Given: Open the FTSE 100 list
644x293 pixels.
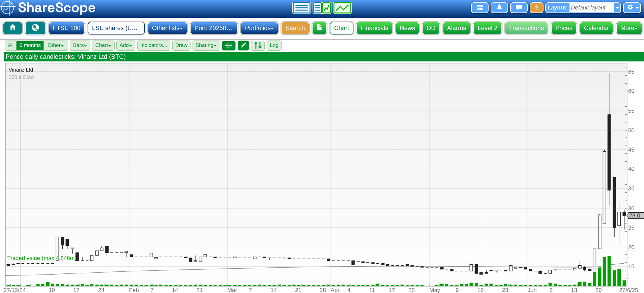Looking at the screenshot, I should click(66, 28).
